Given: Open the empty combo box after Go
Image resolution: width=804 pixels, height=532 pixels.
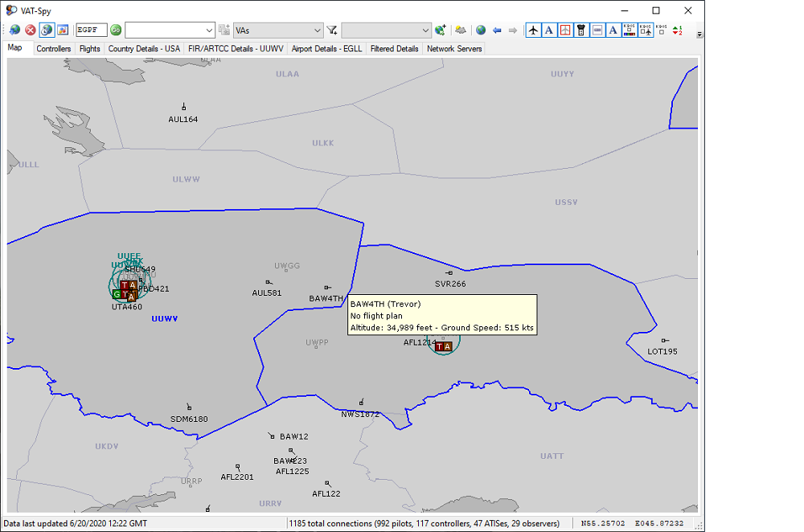Looking at the screenshot, I should pyautogui.click(x=210, y=31).
